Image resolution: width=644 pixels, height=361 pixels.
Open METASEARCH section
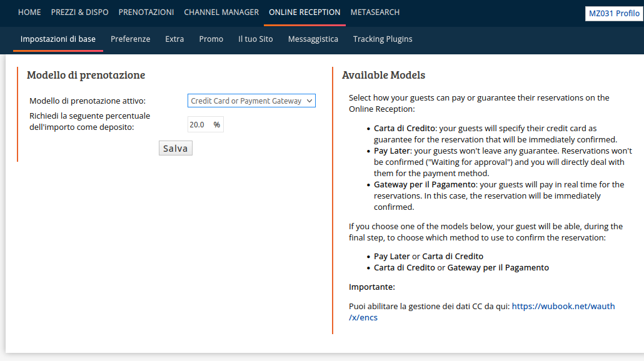click(375, 12)
